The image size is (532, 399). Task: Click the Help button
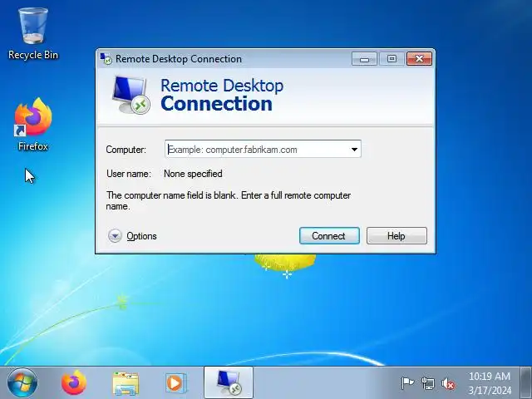(397, 236)
